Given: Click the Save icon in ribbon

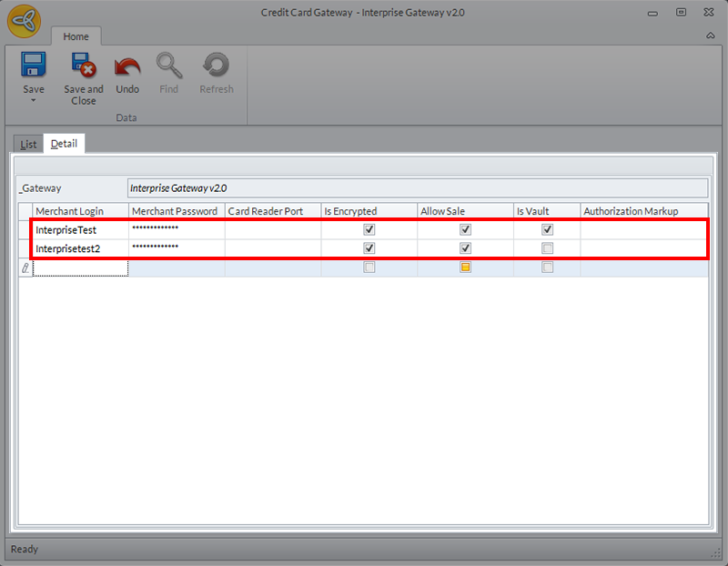Looking at the screenshot, I should 34,66.
